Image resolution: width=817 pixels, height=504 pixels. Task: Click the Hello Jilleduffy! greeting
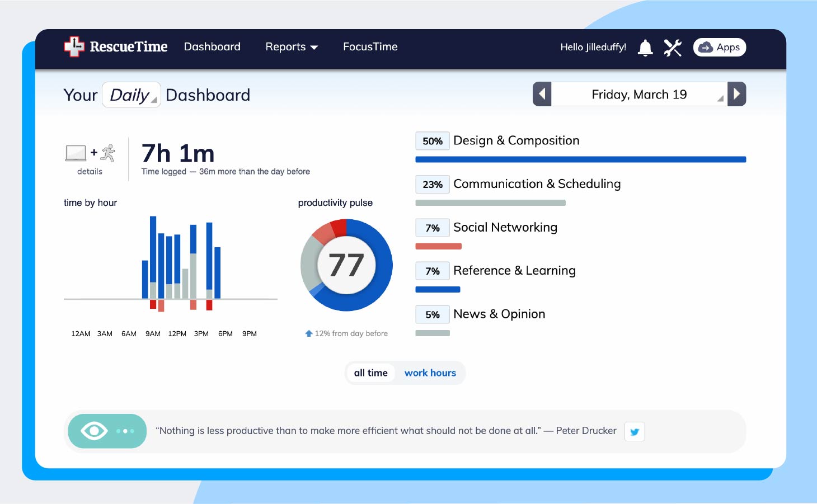click(593, 48)
